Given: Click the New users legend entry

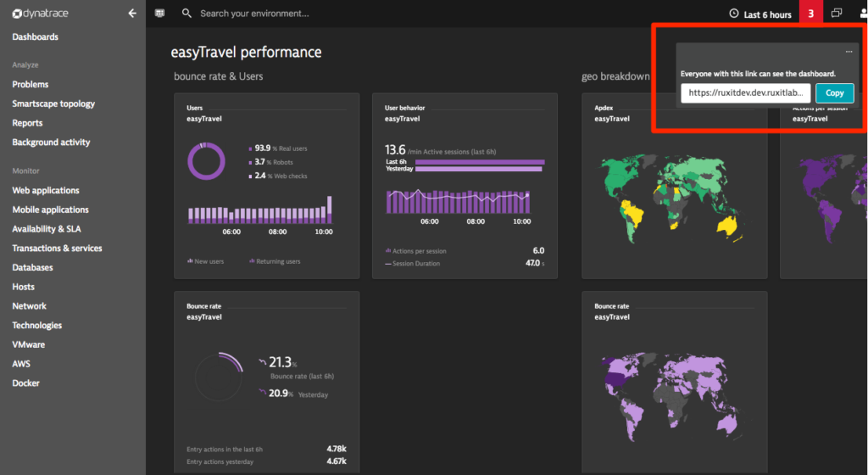Looking at the screenshot, I should point(206,261).
